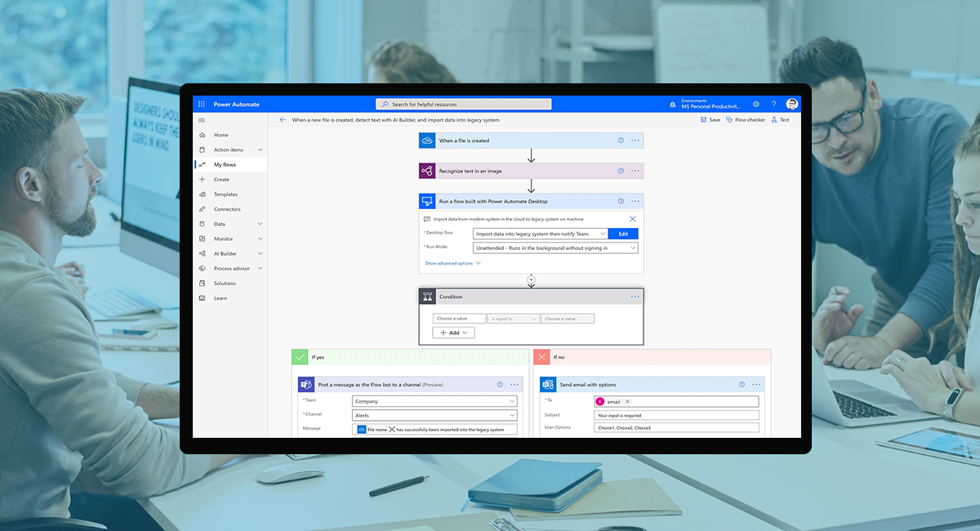Open the Run a flow step ellipsis menu
The width and height of the screenshot is (980, 531).
tap(635, 201)
